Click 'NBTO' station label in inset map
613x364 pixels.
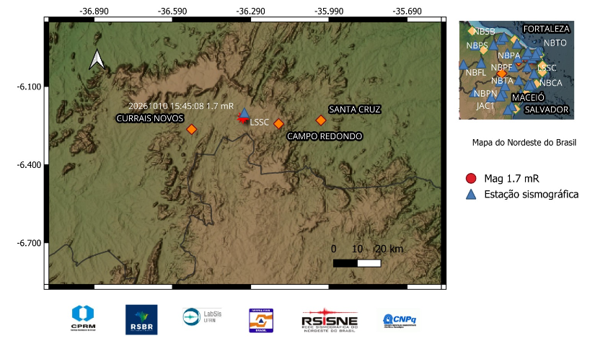point(555,43)
